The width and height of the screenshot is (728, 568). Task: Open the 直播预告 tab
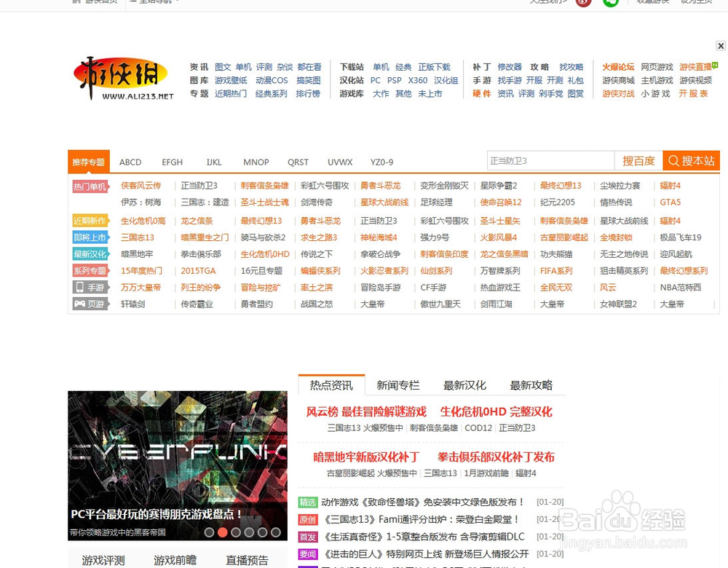click(247, 560)
